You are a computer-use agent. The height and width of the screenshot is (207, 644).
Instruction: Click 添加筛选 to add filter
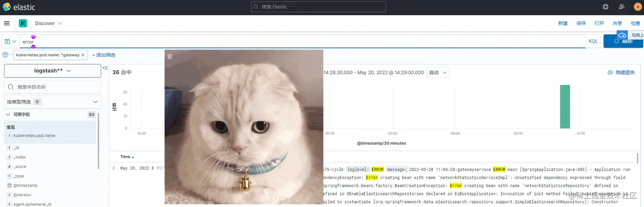(103, 55)
